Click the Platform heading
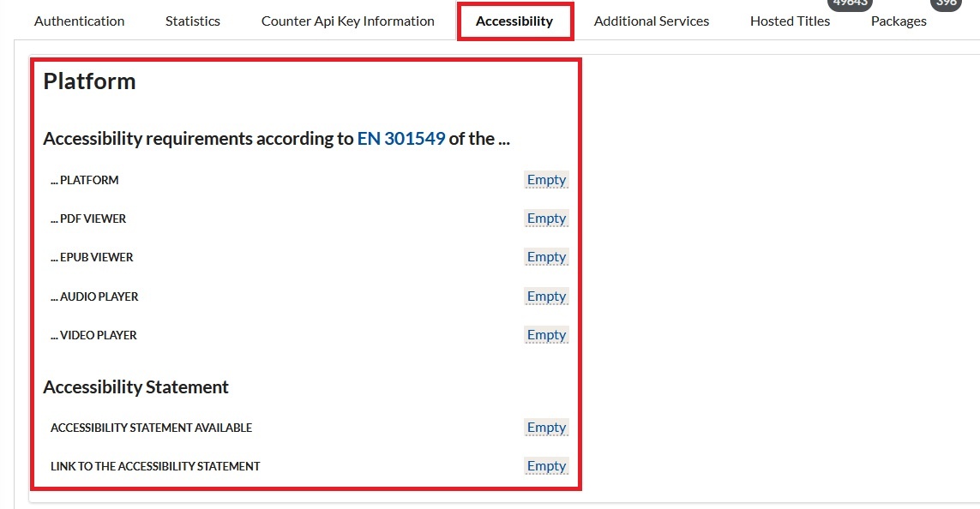Viewport: 980px width, 509px height. [89, 81]
